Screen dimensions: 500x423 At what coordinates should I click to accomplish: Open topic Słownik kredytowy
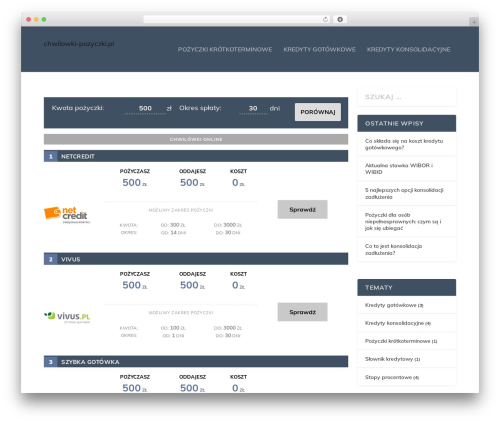389,359
